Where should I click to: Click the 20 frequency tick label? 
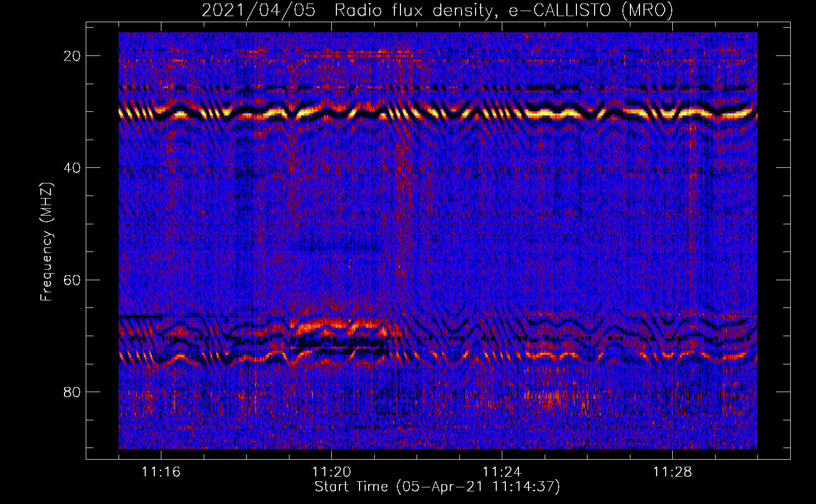(72, 55)
